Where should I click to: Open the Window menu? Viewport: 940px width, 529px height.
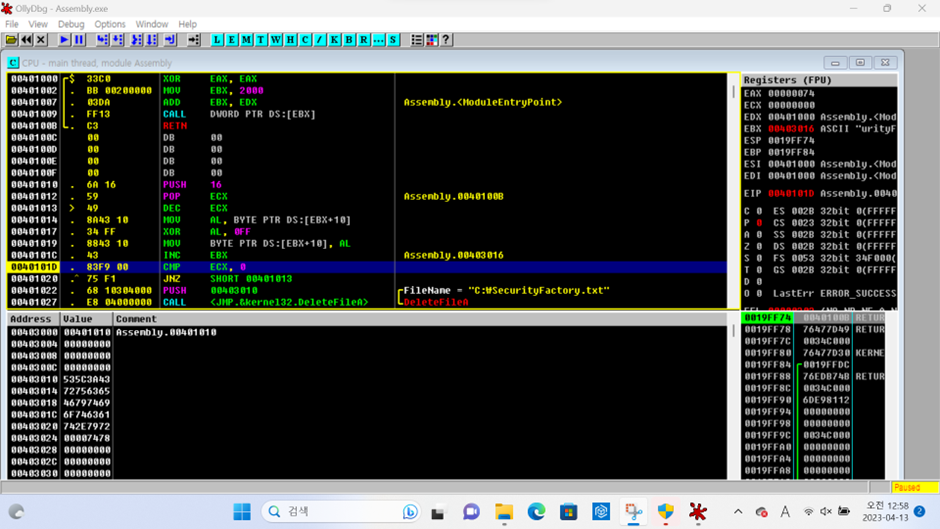pyautogui.click(x=152, y=24)
